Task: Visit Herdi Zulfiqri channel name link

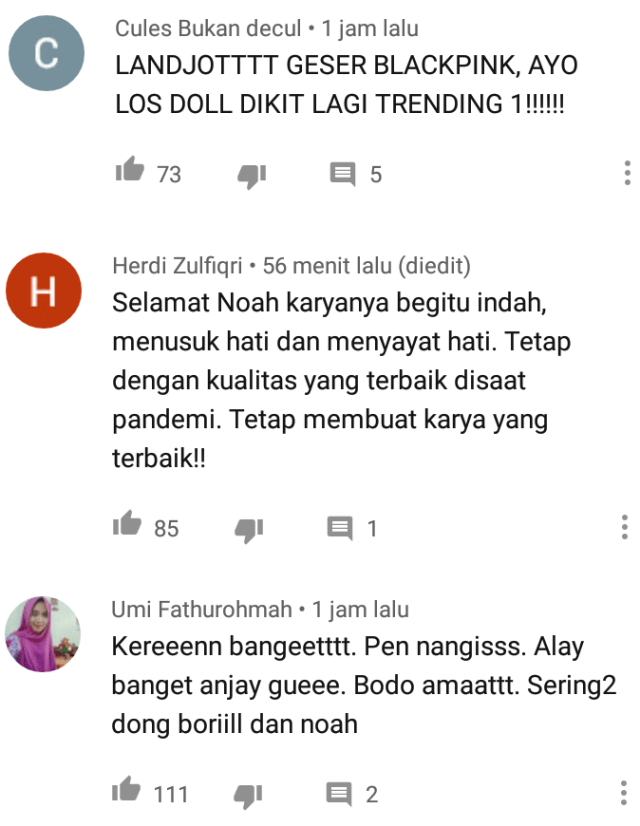Action: [x=178, y=266]
